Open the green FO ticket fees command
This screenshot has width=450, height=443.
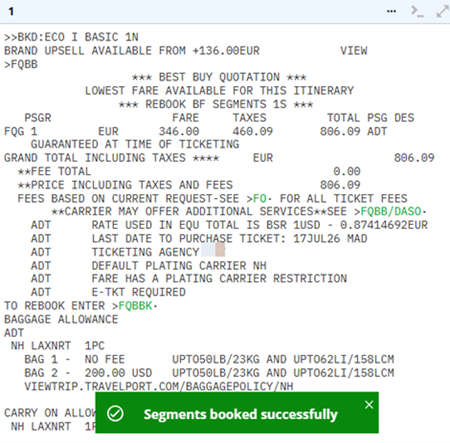tap(260, 199)
